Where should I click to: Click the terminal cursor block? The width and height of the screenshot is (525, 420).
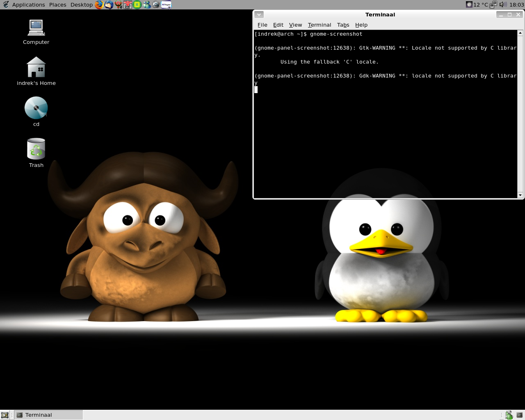tap(256, 90)
